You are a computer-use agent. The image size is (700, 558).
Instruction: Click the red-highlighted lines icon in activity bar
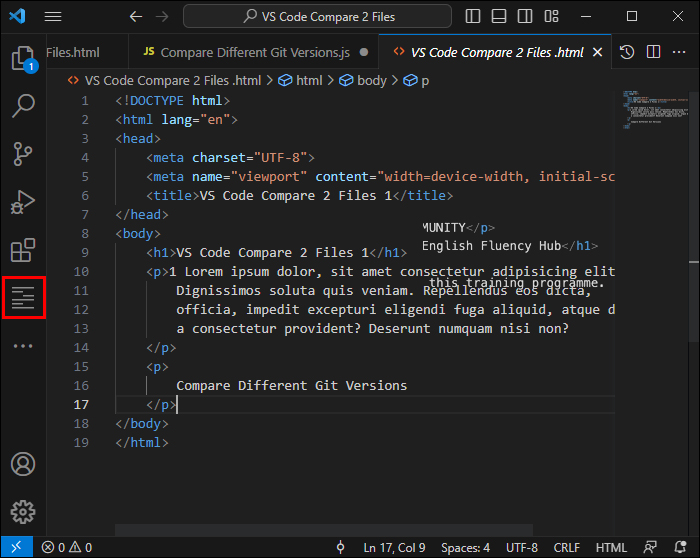(23, 299)
